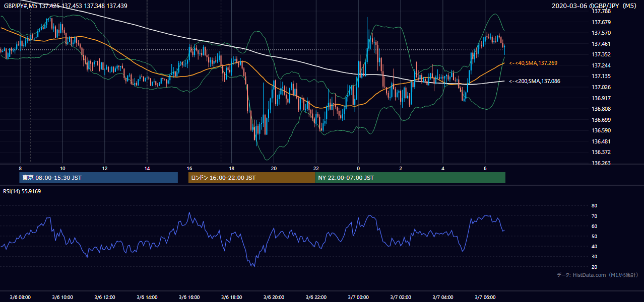This screenshot has height=302, width=644.
Task: Click price axis value 137.570
Action: pyautogui.click(x=601, y=33)
